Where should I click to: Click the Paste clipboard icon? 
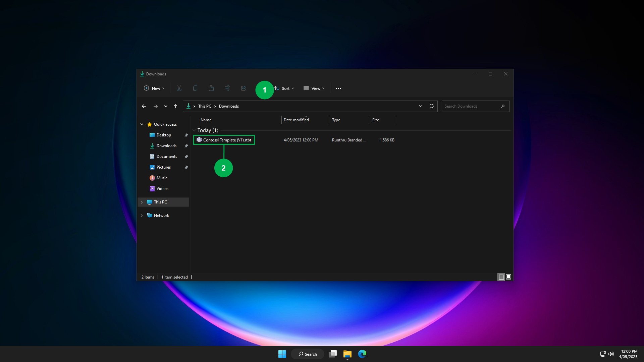point(211,88)
